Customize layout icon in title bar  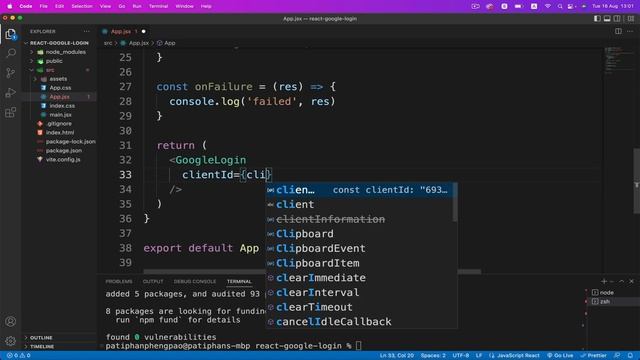pyautogui.click(x=631, y=18)
